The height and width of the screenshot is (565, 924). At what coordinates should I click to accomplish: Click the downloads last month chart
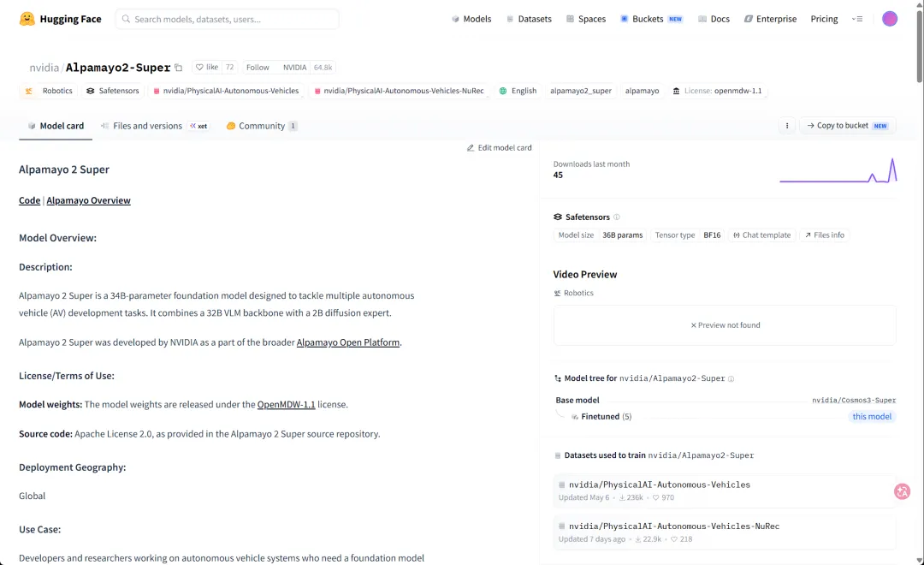click(x=838, y=170)
